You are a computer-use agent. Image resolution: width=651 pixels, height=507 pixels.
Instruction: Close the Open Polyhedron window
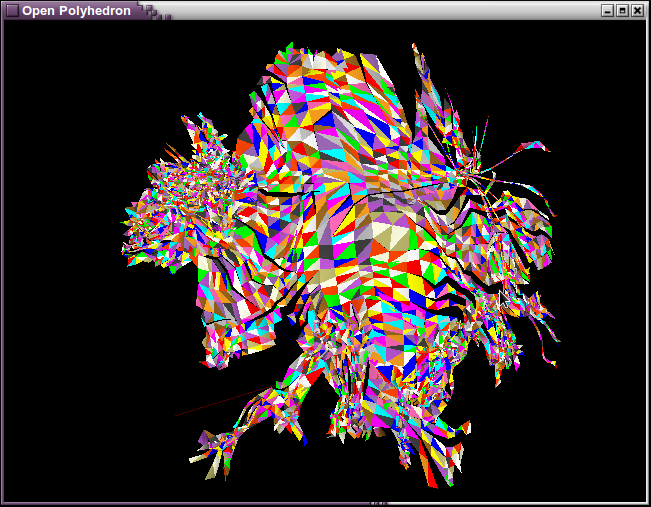click(637, 10)
